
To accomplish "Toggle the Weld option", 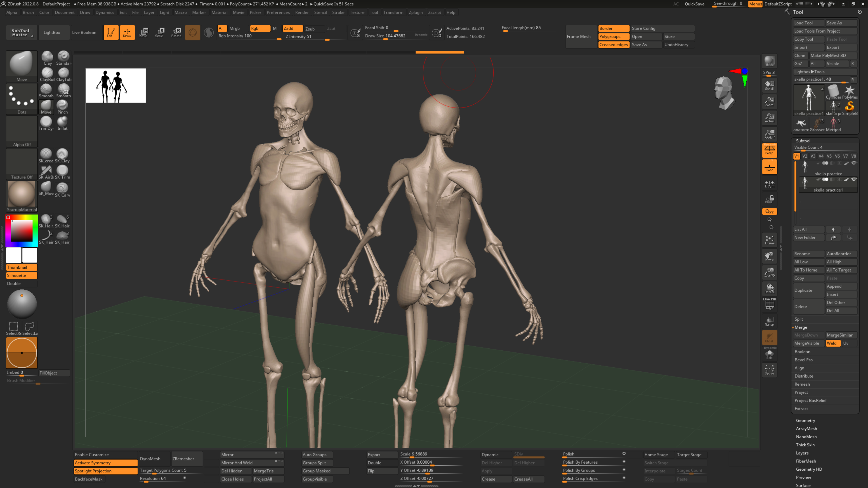I will [833, 343].
